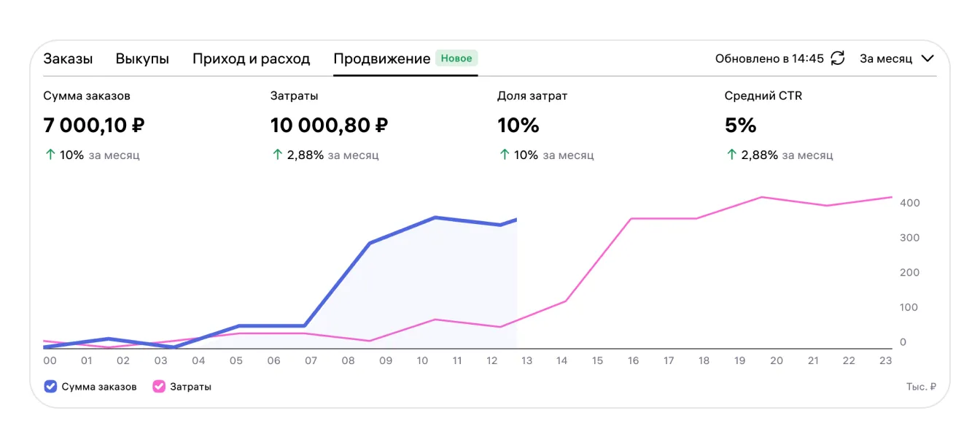Click 10% за месяц under Доля затрат
Image resolution: width=980 pixels, height=448 pixels.
tap(546, 155)
